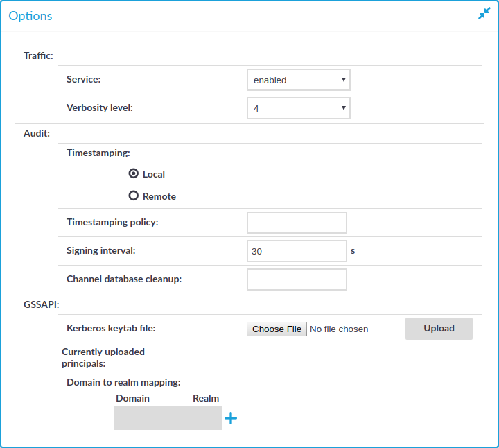Click into the Signing interval field
499x448 pixels.
click(297, 251)
